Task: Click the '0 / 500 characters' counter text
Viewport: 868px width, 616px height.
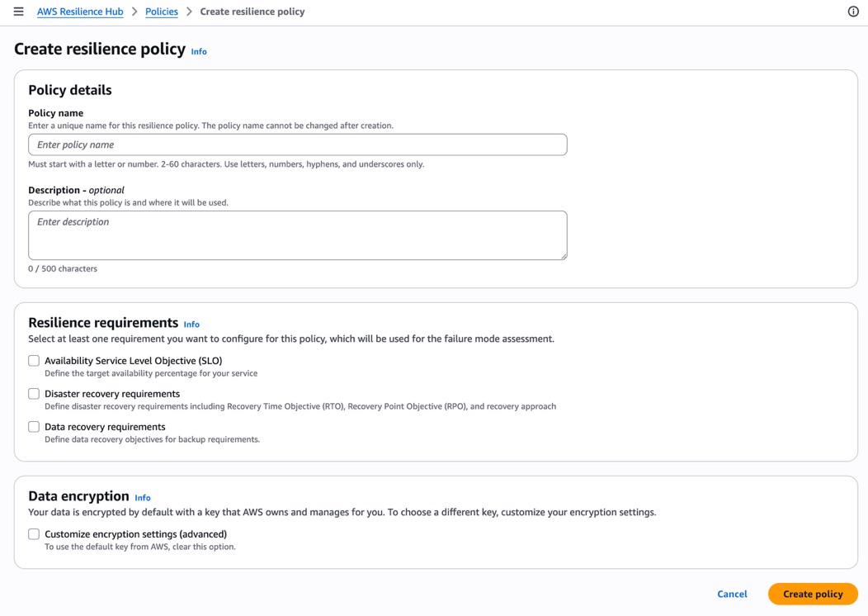Action: point(63,268)
